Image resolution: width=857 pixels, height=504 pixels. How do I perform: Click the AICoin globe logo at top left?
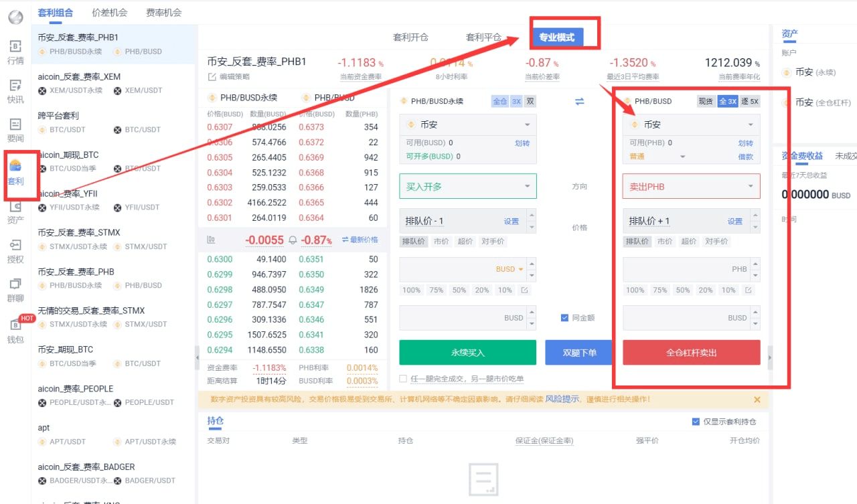pos(15,17)
